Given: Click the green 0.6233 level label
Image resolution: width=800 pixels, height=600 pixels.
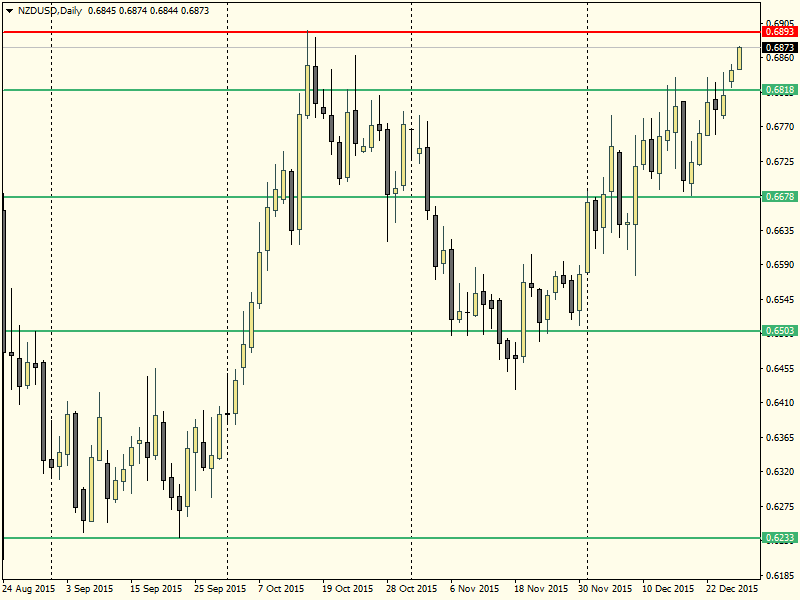Looking at the screenshot, I should (x=779, y=538).
